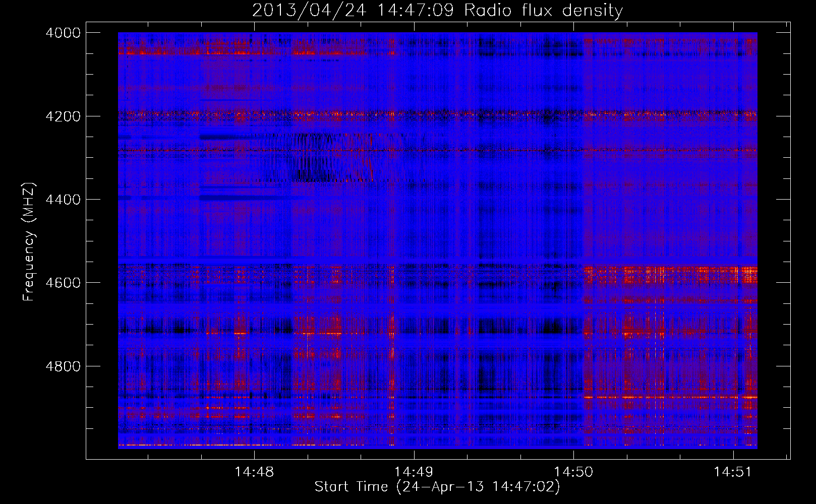Click the 14:50 time tick label
The width and height of the screenshot is (816, 504).
click(573, 472)
